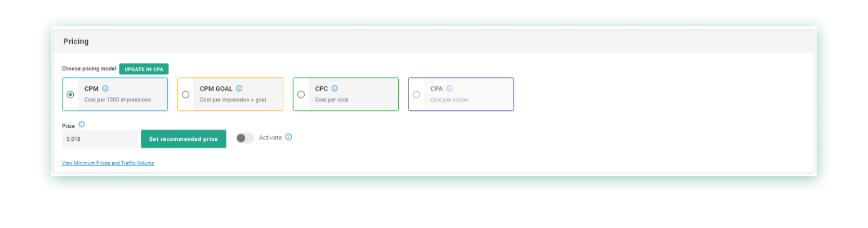Click the Pricing section header title
The height and width of the screenshot is (228, 868).
(x=76, y=42)
